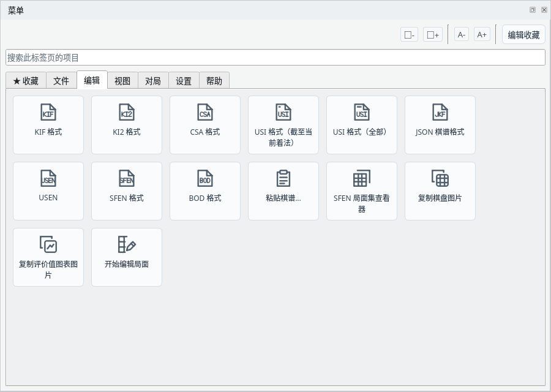Select USI 格式（全部）icon
The height and width of the screenshot is (392, 551).
tap(362, 112)
